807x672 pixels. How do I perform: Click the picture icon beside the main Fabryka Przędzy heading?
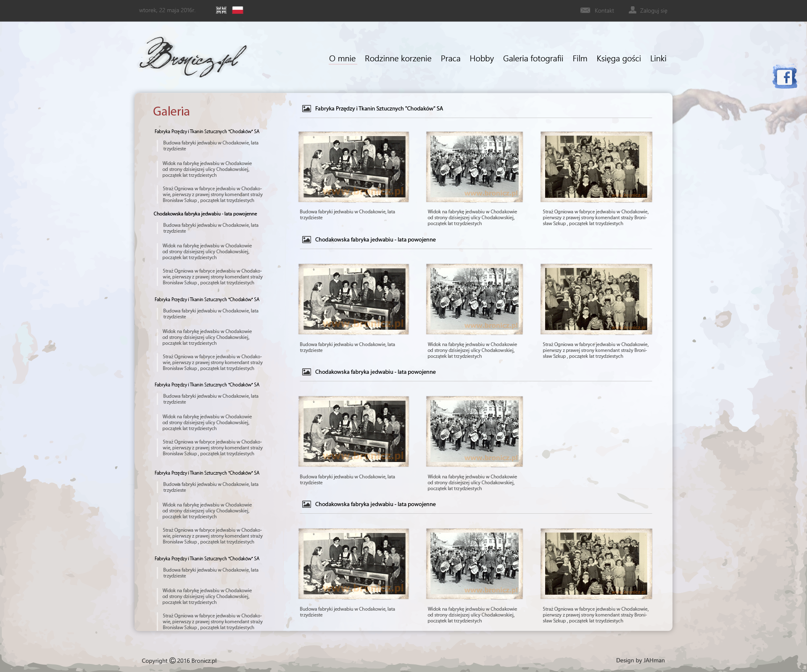tap(306, 109)
